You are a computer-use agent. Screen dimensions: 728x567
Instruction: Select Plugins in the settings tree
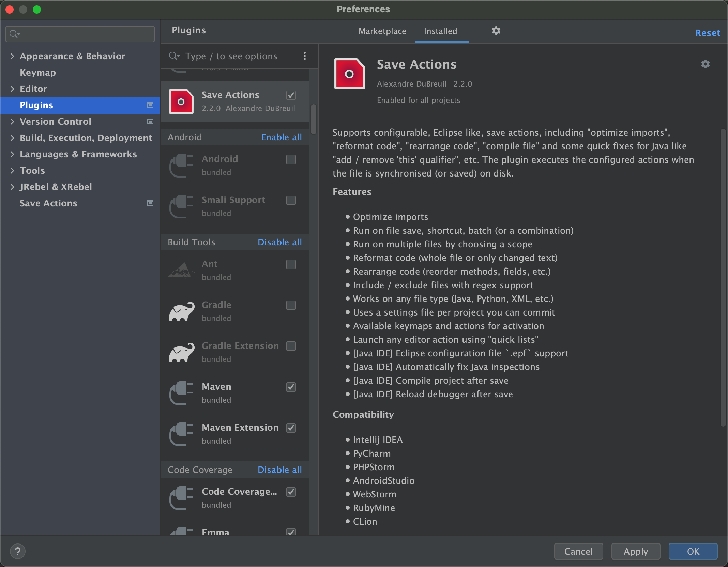(x=80, y=105)
